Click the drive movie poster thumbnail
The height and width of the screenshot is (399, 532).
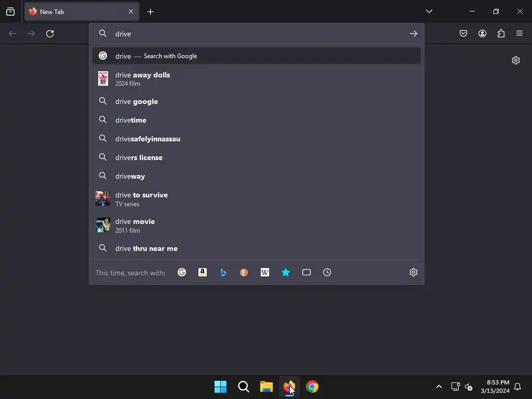coord(103,225)
